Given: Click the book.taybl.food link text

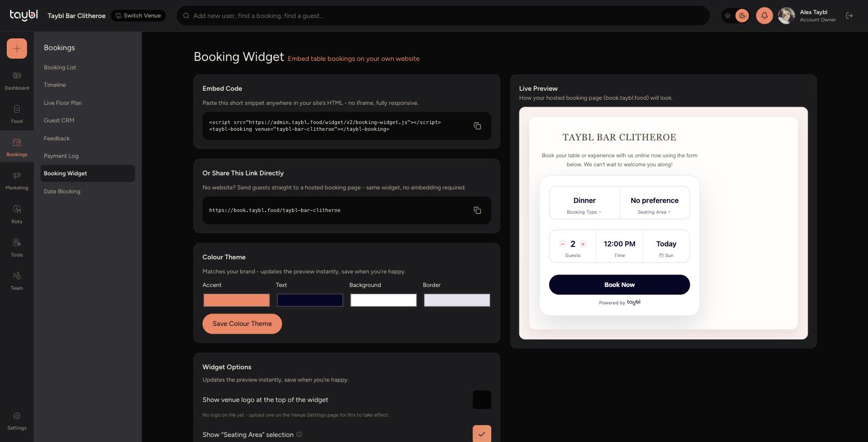Looking at the screenshot, I should (275, 210).
